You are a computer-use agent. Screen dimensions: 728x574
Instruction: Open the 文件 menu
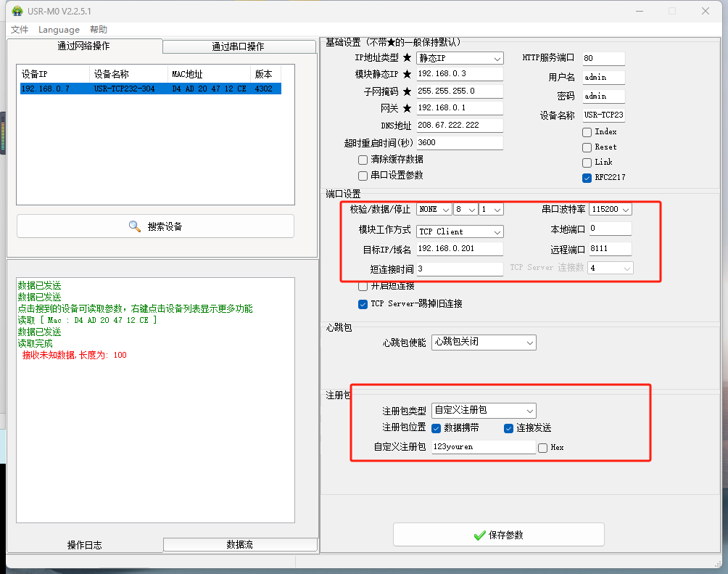(x=20, y=30)
